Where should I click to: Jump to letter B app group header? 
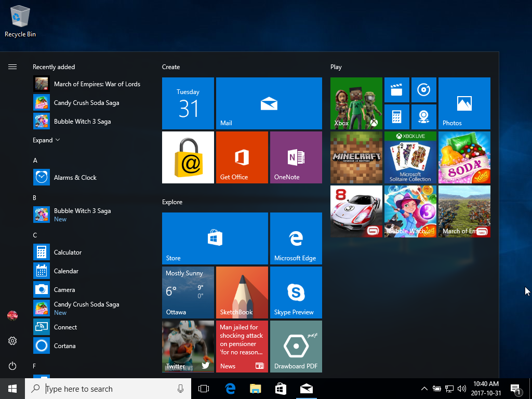point(35,198)
